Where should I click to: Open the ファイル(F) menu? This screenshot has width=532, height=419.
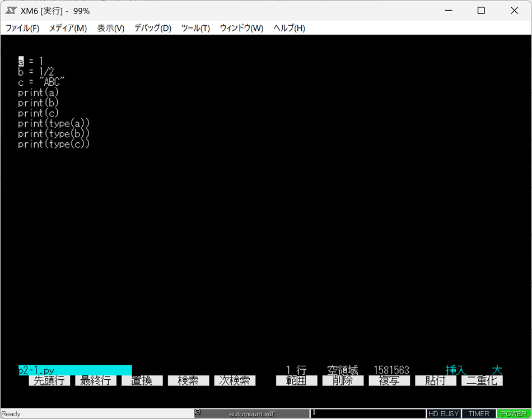(22, 28)
